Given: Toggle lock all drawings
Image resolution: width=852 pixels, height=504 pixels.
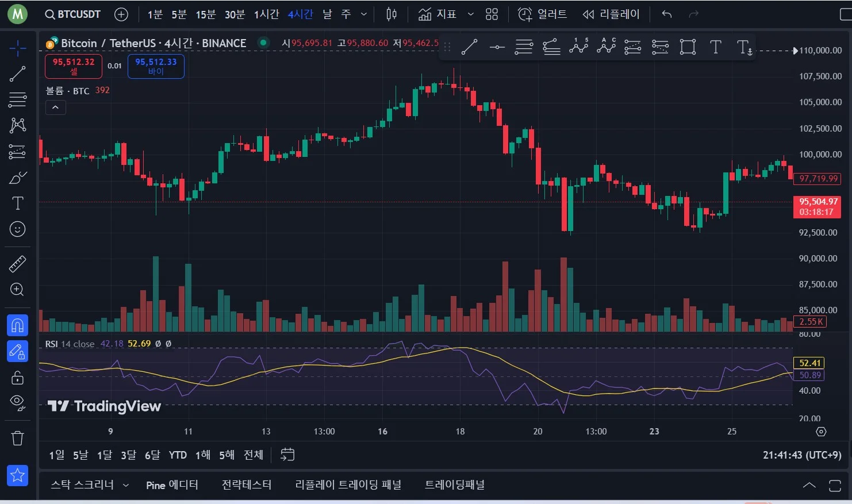Looking at the screenshot, I should tap(18, 377).
